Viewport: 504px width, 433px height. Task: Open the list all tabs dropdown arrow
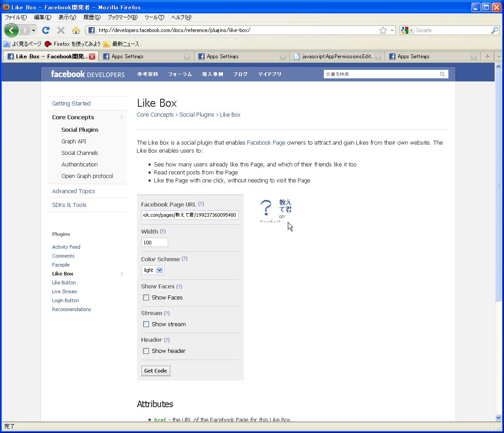[499, 57]
